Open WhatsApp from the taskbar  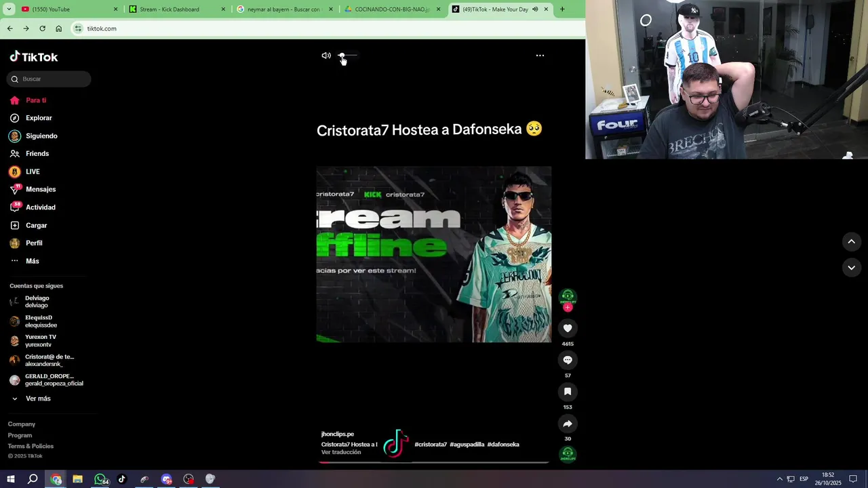click(x=100, y=479)
